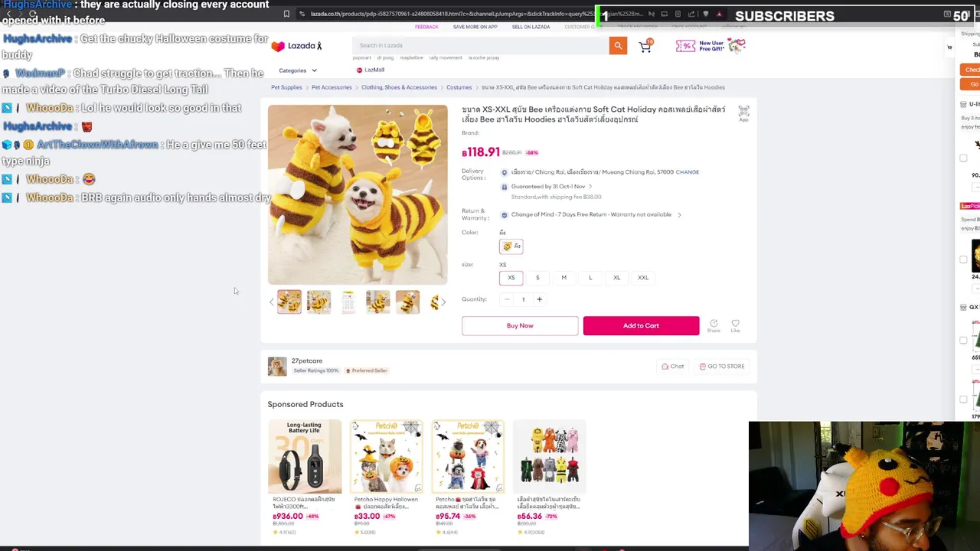Click the orange search magnifier button
The height and width of the screenshot is (551, 980).
tap(618, 46)
